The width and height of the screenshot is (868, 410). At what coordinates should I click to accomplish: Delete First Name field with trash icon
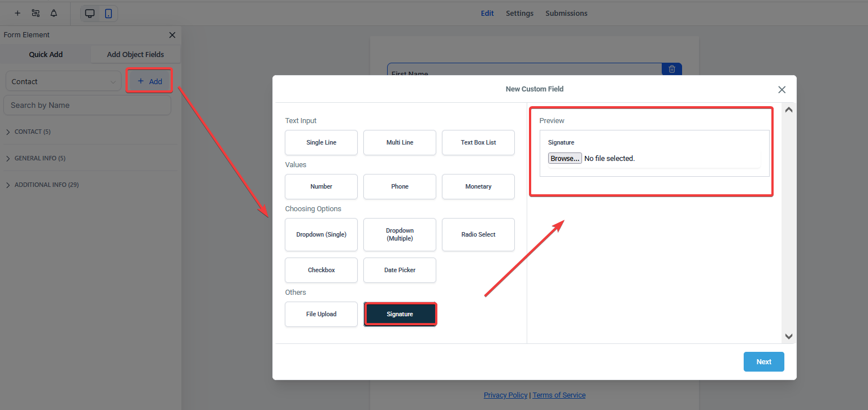coord(672,69)
